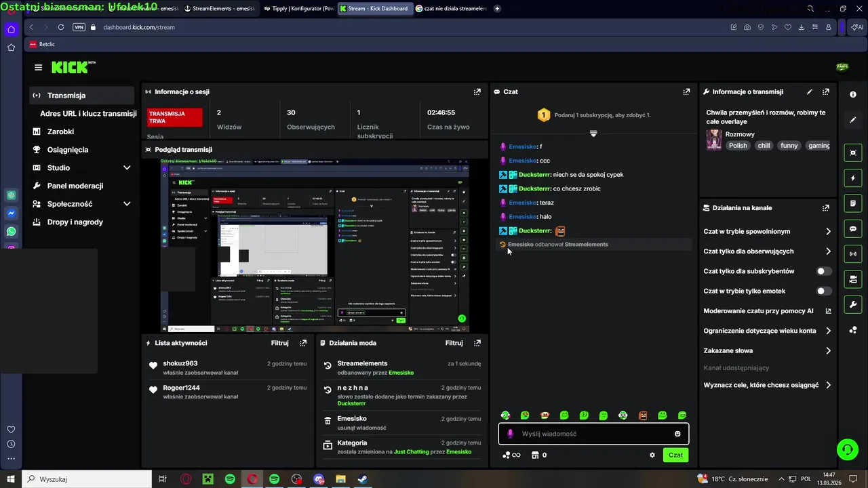Open Moderowanie czatu przy pomocy AI link
868x488 pixels.
pos(767,311)
